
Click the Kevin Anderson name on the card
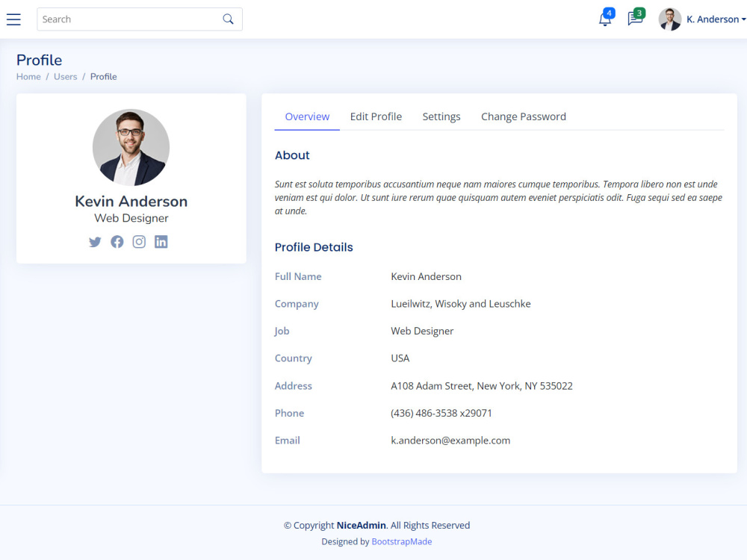point(131,202)
